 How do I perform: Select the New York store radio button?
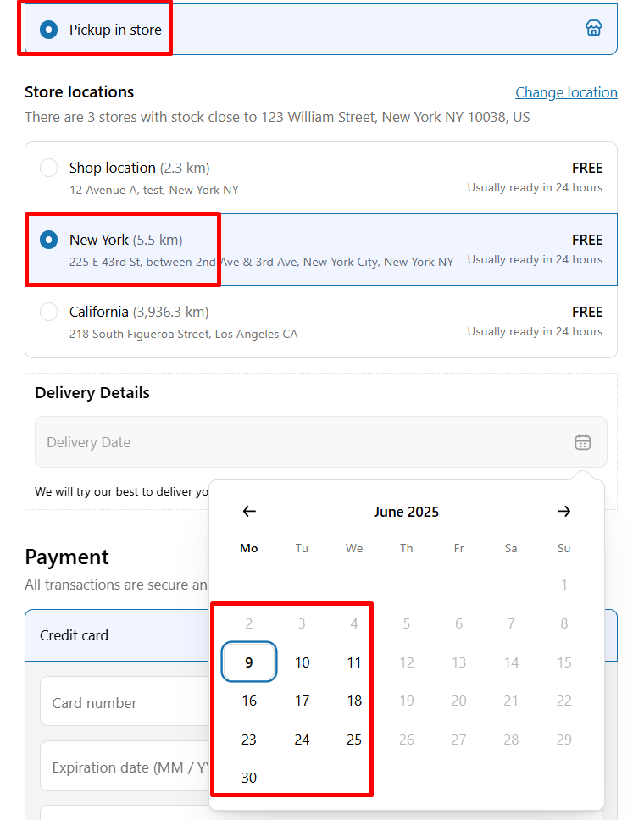coord(48,240)
